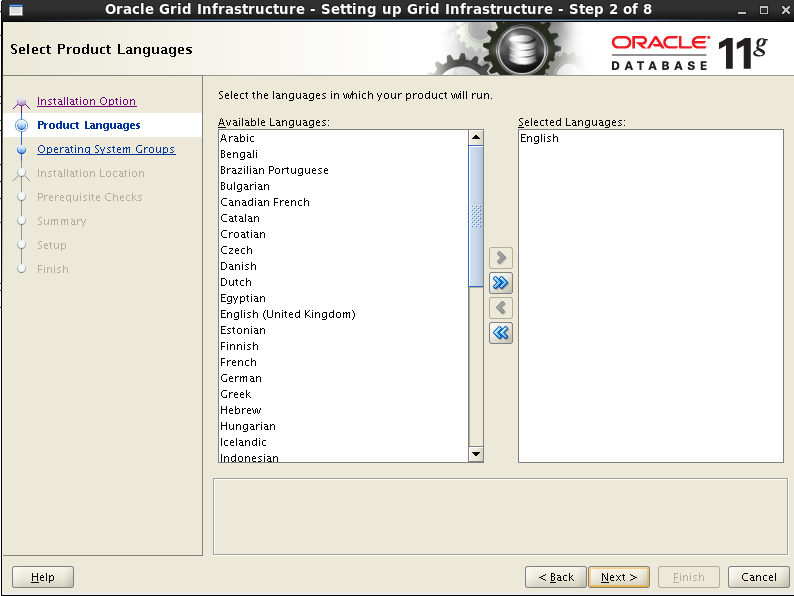Select Croatian in Available Languages

click(344, 234)
